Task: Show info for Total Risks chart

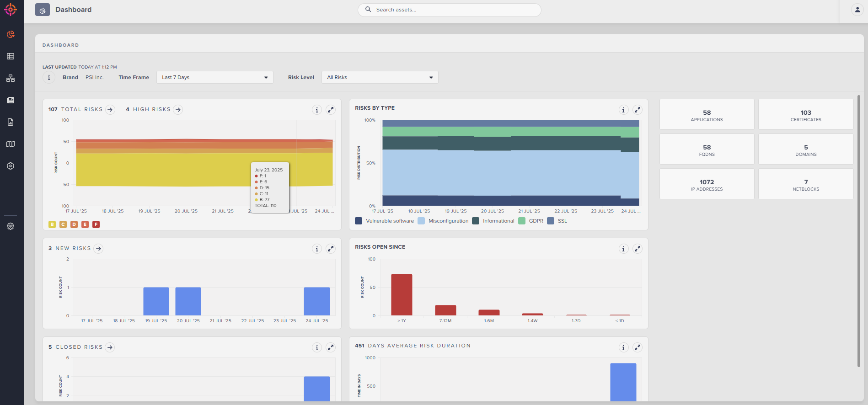Action: (x=317, y=110)
